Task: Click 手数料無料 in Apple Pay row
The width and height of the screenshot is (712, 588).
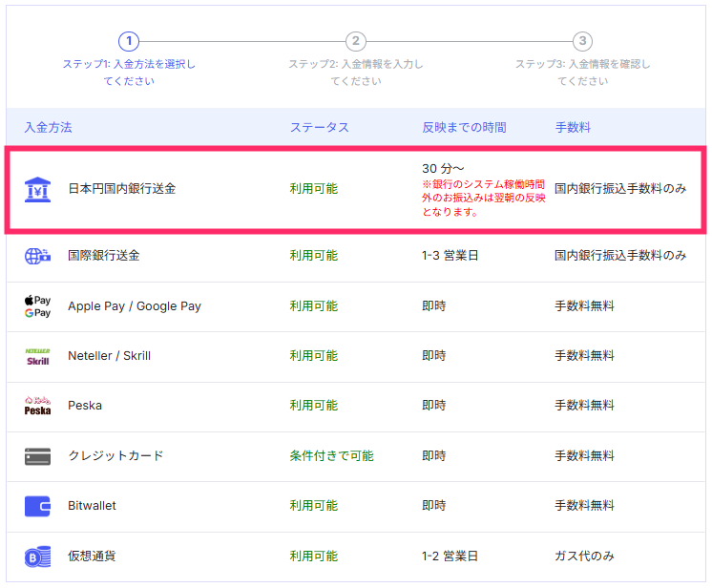Action: pyautogui.click(x=584, y=306)
